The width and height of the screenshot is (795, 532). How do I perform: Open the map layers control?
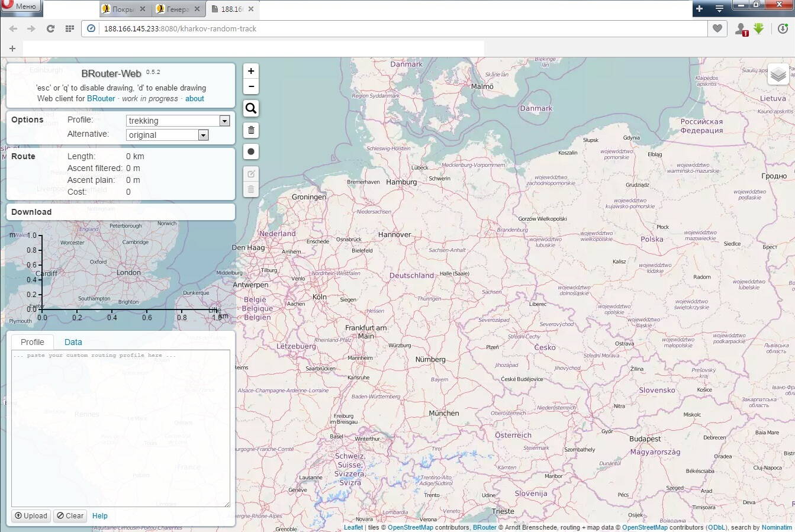click(x=778, y=75)
